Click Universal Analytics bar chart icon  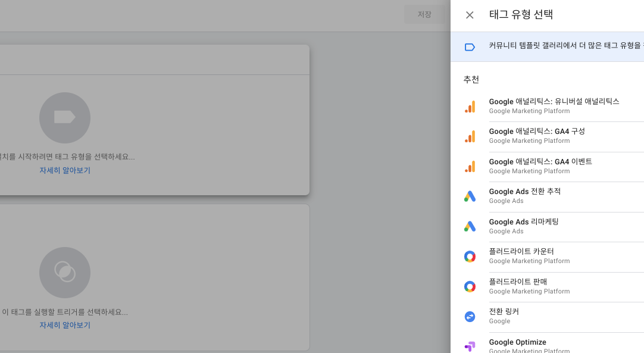coord(470,107)
